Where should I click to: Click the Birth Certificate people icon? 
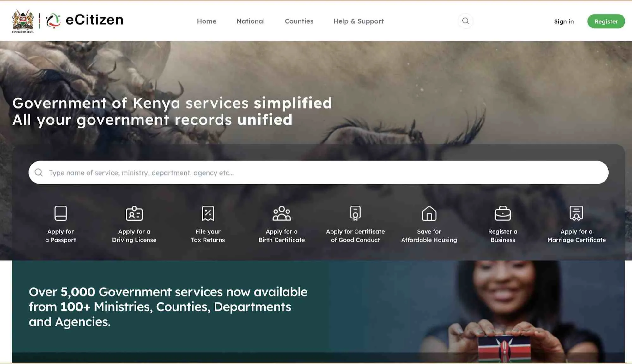282,213
